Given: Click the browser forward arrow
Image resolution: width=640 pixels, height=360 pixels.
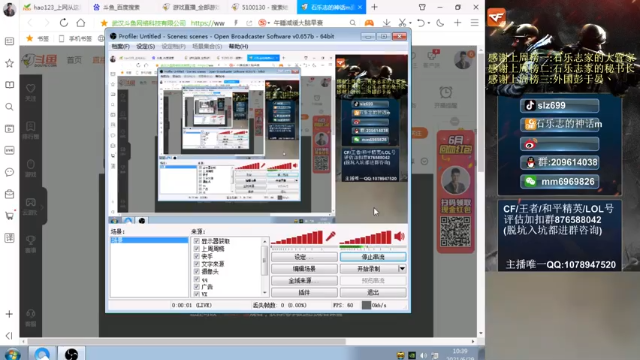Looking at the screenshot, I should 46,23.
